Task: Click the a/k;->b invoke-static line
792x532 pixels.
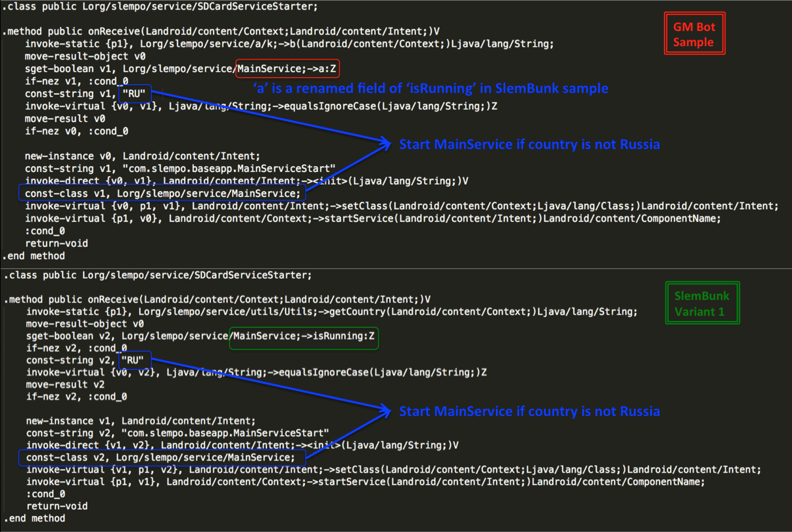Action: (x=289, y=44)
